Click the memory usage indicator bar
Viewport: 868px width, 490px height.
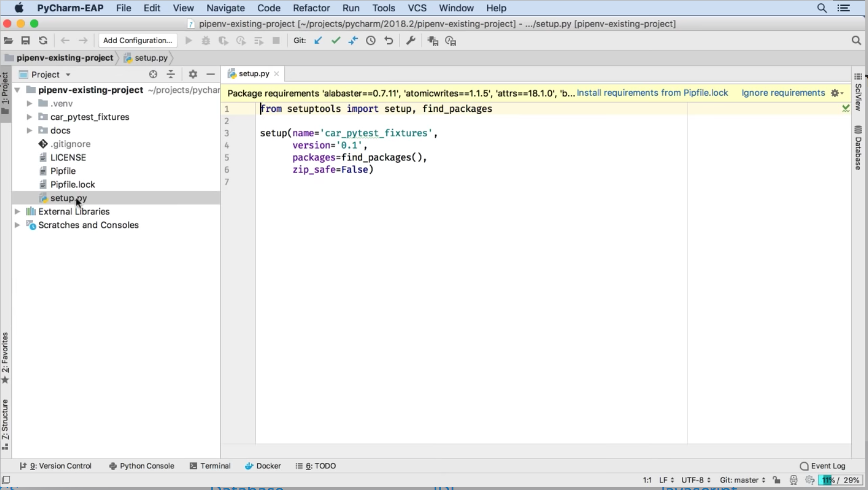pyautogui.click(x=840, y=480)
